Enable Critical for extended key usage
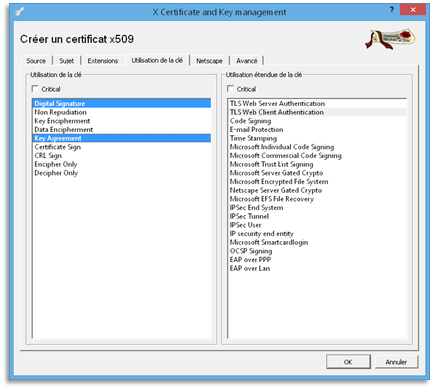Viewport: 433px width, 389px height. [230, 89]
